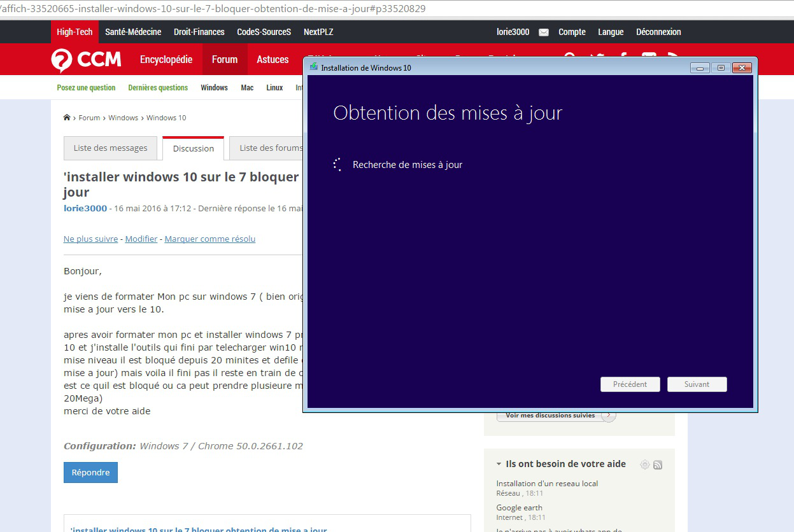The image size is (794, 532).
Task: Click the Modifier link
Action: coord(141,239)
